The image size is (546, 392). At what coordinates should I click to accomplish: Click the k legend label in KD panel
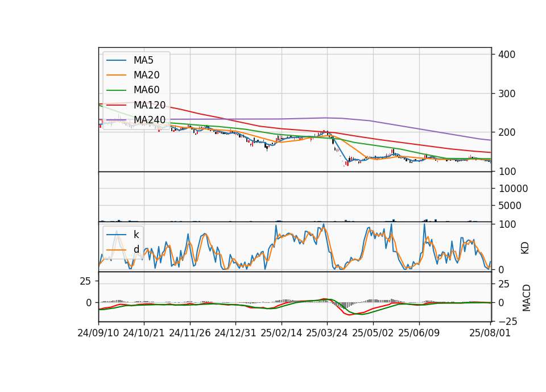(136, 235)
